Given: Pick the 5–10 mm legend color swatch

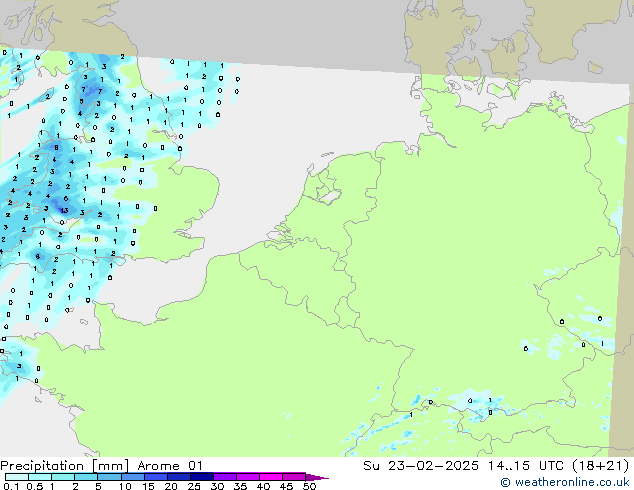Looking at the screenshot, I should (x=109, y=477).
